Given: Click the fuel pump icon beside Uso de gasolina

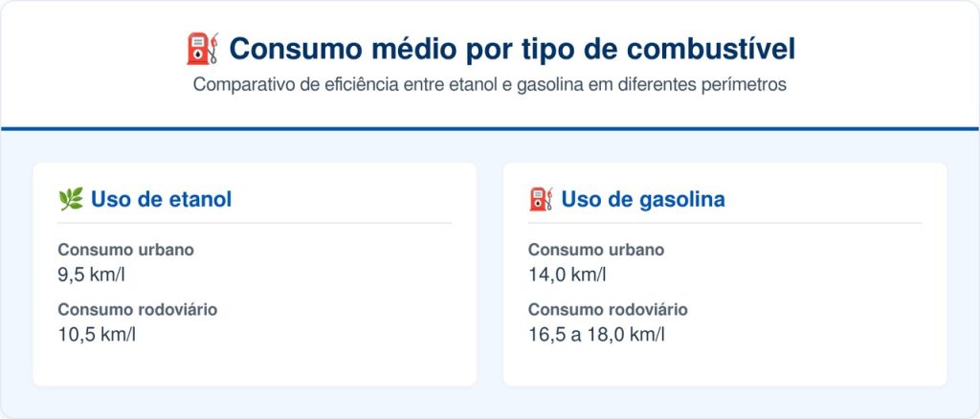Looking at the screenshot, I should click(541, 199).
